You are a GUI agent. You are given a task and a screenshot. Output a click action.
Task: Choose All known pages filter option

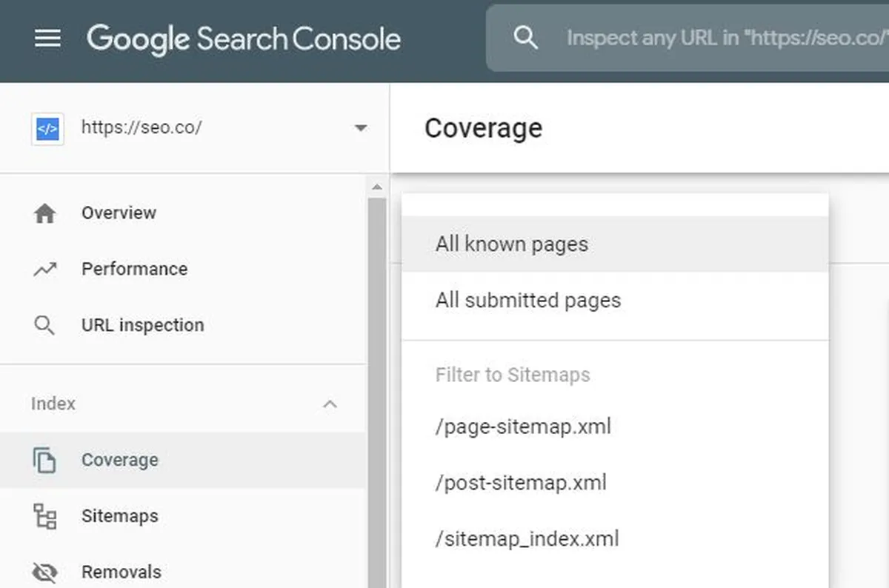[615, 244]
